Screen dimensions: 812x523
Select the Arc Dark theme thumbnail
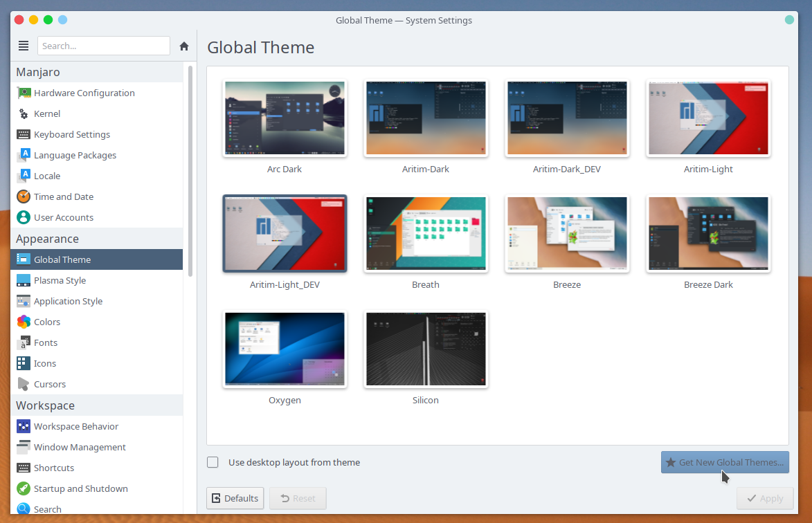pyautogui.click(x=285, y=118)
